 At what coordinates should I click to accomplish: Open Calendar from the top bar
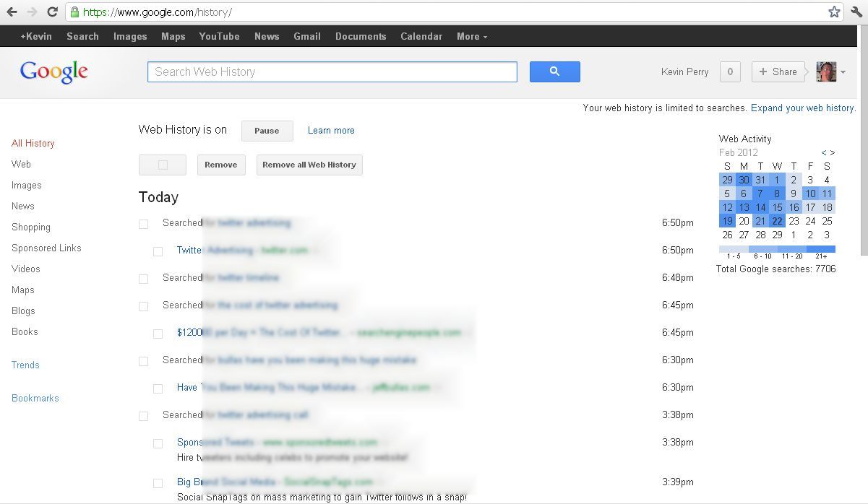[x=421, y=36]
